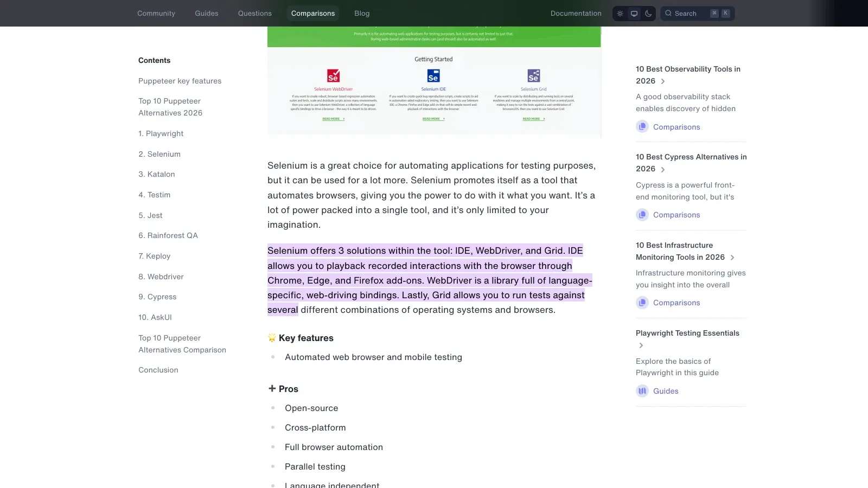Jump to Puppeteer key features section
Screen dimensions: 868x488
click(180, 81)
